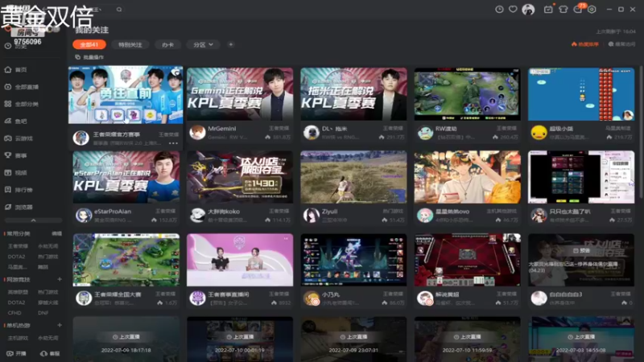Open 英雄联盟 under 网游竞技
644x362 pixels.
click(18, 292)
